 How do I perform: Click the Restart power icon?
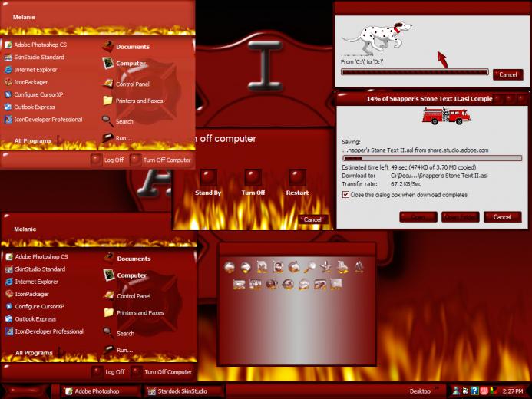click(297, 177)
